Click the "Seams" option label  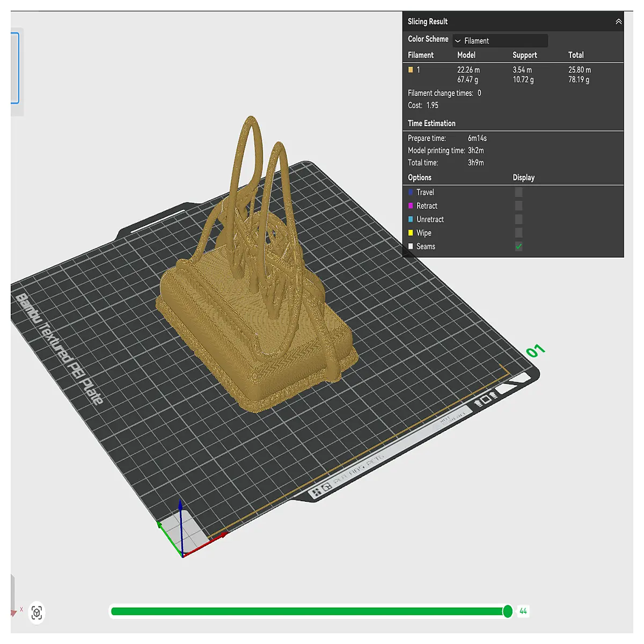(x=426, y=246)
